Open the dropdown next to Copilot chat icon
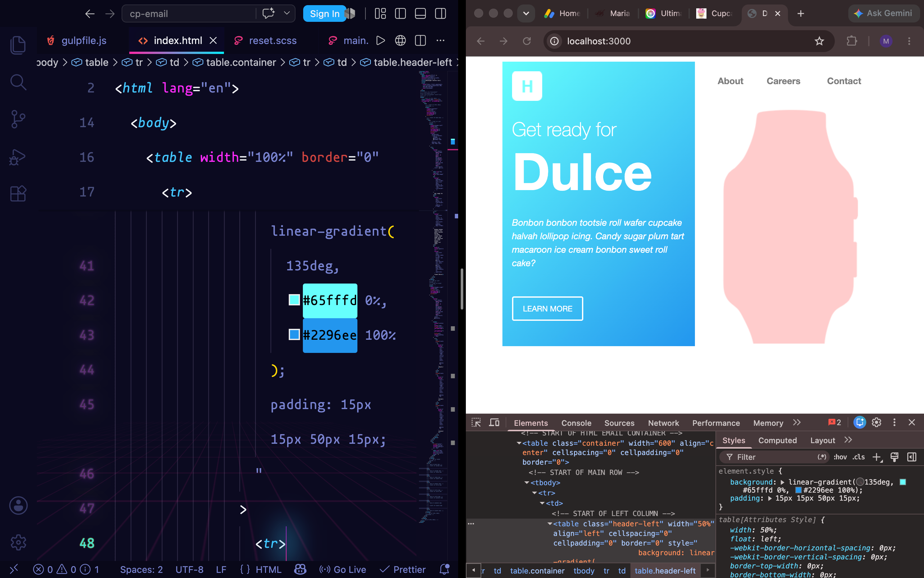The height and width of the screenshot is (578, 924). pos(287,13)
